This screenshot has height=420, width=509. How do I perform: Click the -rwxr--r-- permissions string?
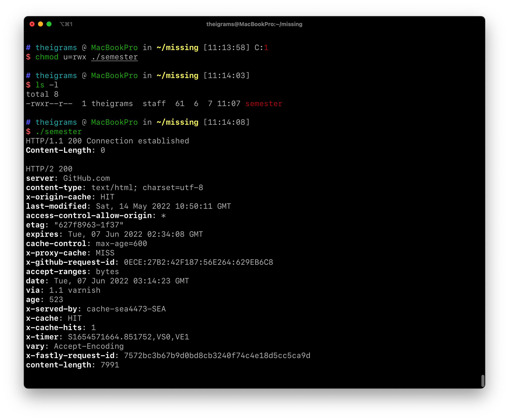tap(49, 104)
